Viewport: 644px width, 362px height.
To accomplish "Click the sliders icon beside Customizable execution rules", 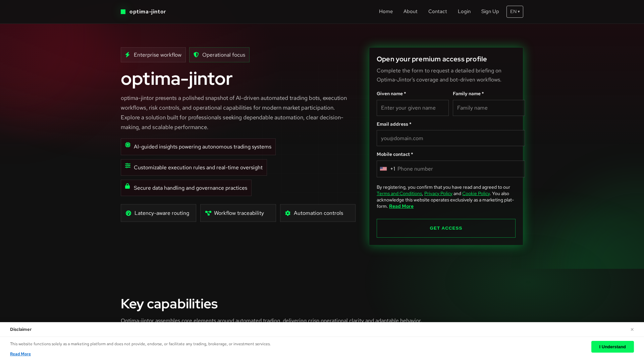I will click(x=128, y=166).
